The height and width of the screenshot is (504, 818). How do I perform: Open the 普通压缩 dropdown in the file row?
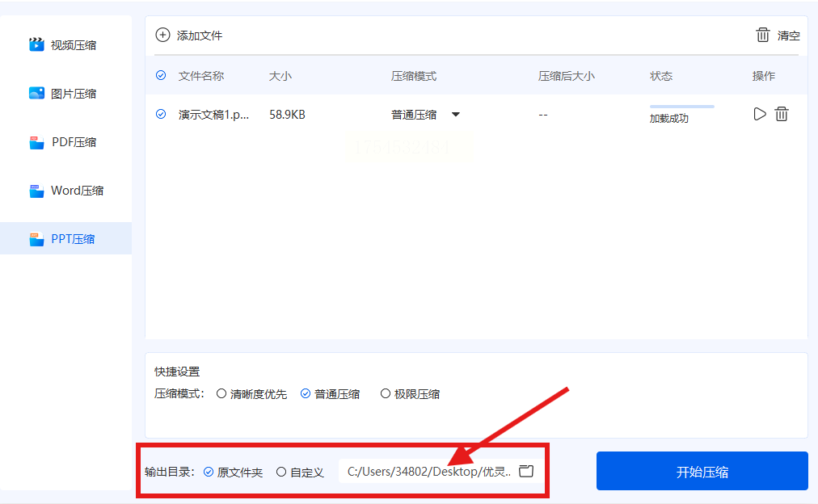click(x=426, y=115)
